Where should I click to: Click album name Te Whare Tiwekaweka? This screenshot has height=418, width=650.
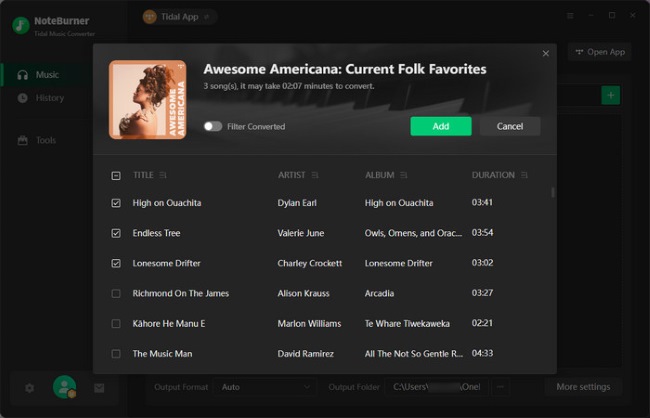click(x=407, y=323)
